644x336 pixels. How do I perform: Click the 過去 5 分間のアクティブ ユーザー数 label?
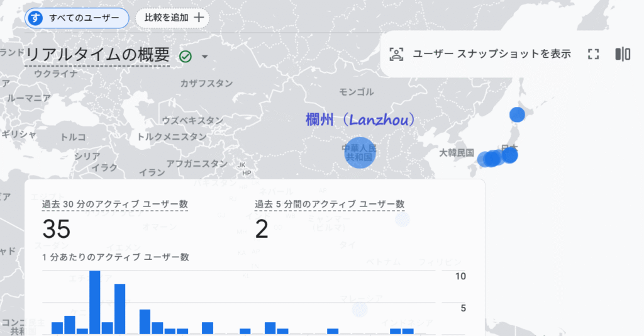click(x=330, y=204)
